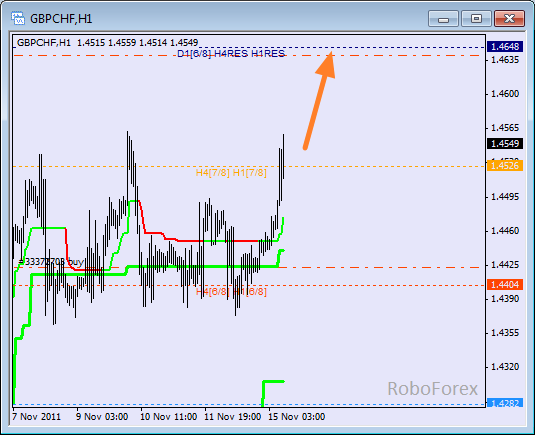
Task: Select the blue 1.4282 price tag
Action: [505, 403]
